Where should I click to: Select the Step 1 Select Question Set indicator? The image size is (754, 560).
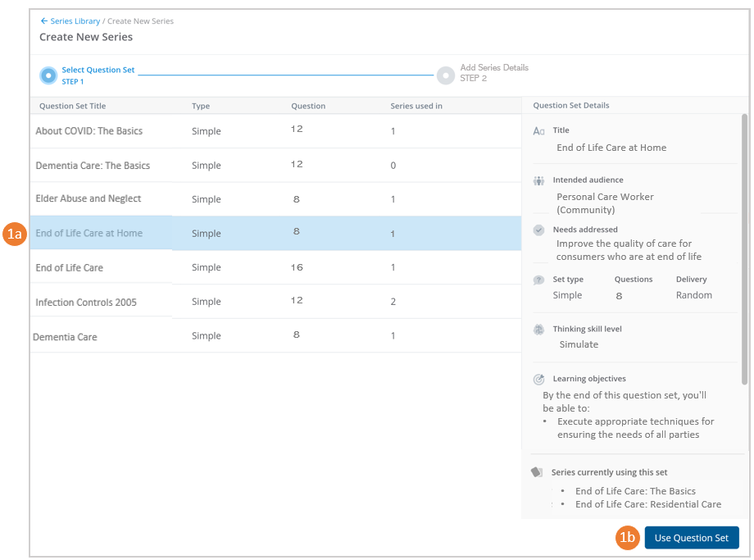coord(48,75)
